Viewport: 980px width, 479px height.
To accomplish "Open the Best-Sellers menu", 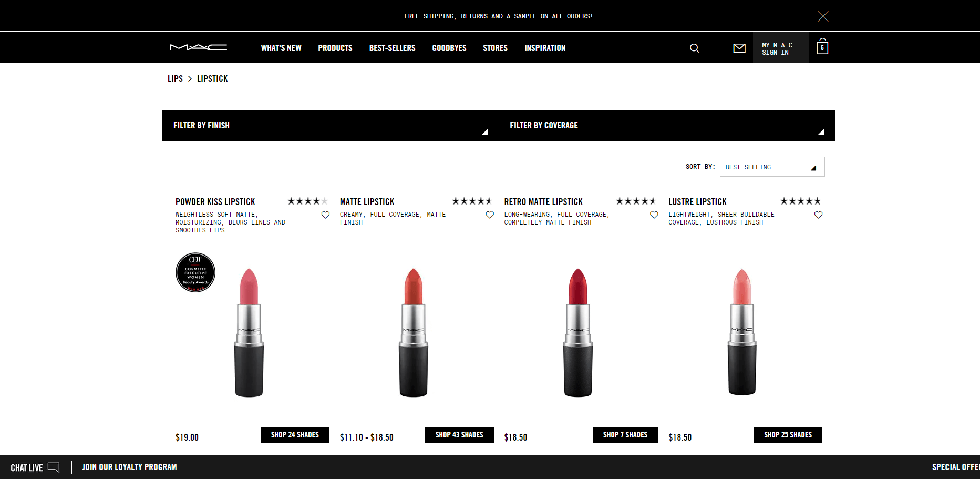I will click(393, 48).
